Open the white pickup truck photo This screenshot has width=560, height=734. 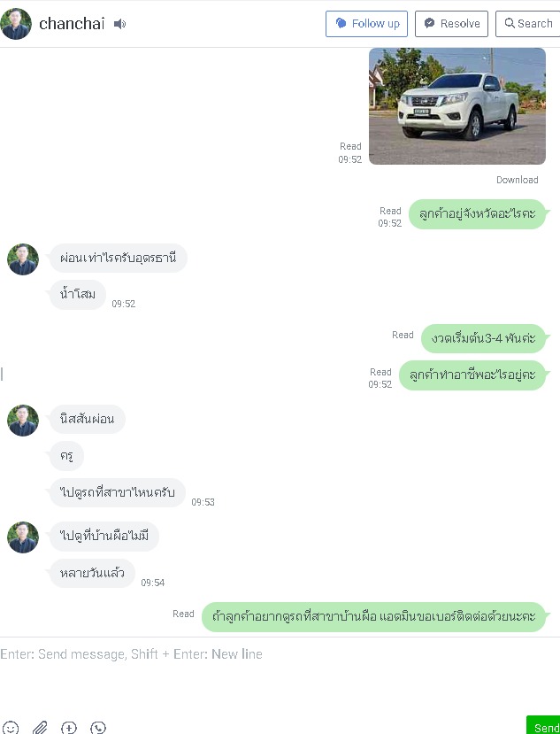[x=457, y=106]
